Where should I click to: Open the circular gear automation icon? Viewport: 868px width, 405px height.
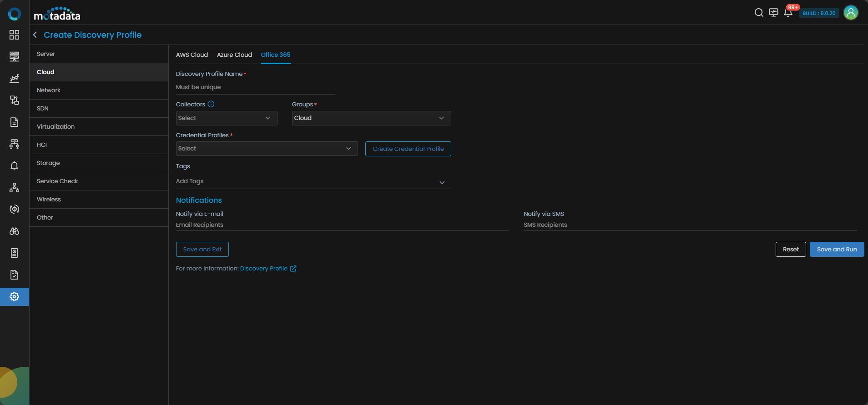coord(15,209)
